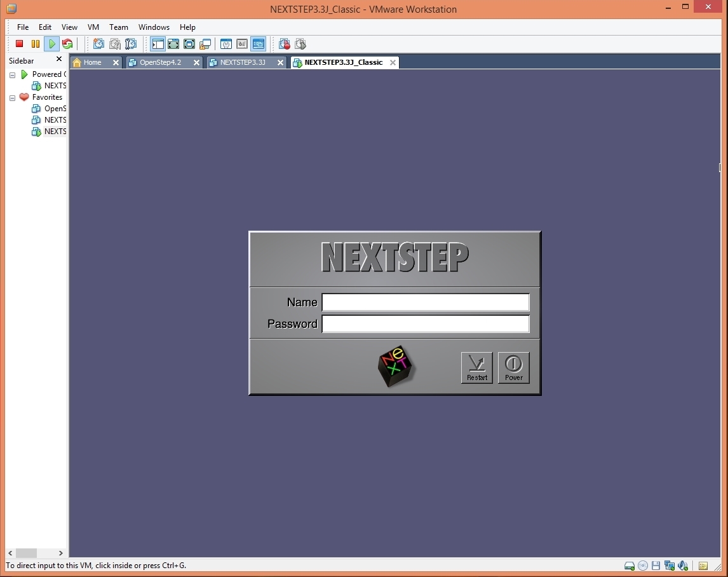Image resolution: width=728 pixels, height=577 pixels.
Task: Switch to the OpenStep4.2 tab
Action: (160, 62)
